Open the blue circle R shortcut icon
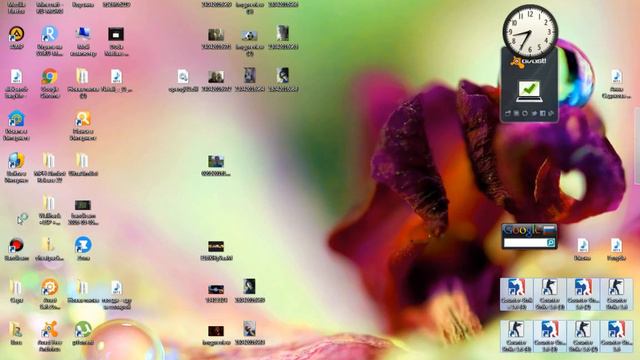The image size is (640, 360). coord(49,34)
